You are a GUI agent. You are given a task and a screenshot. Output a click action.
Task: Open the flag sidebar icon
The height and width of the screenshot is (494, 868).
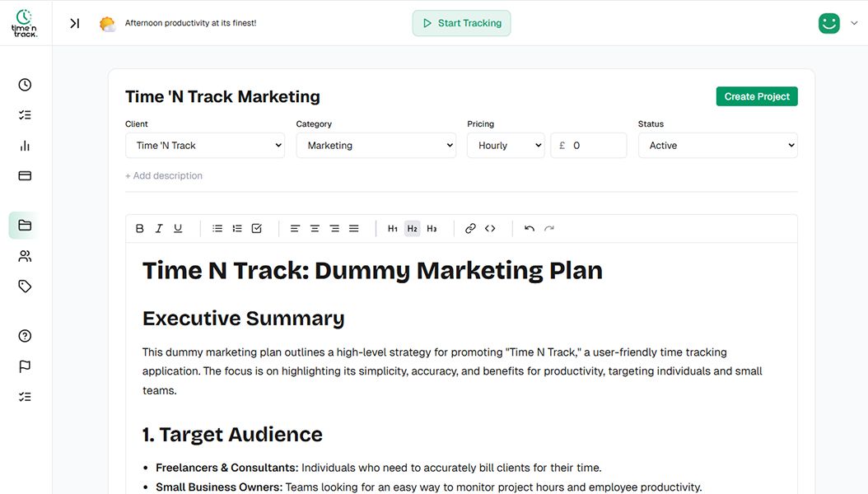25,366
